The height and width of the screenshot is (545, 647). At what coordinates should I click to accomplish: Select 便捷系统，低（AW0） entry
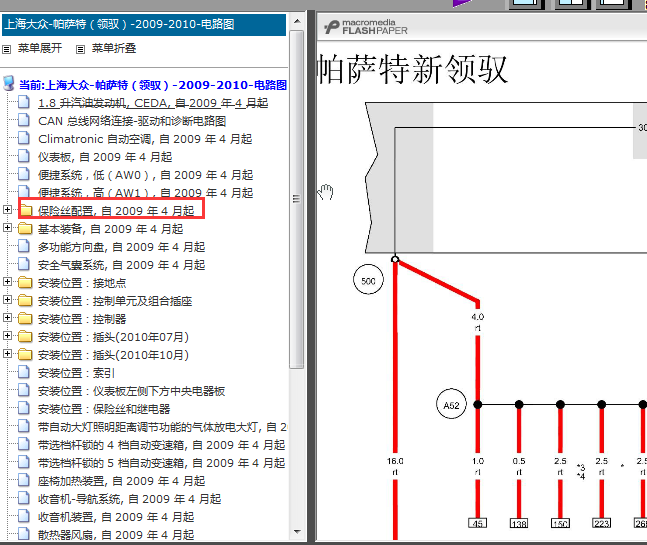(x=145, y=175)
